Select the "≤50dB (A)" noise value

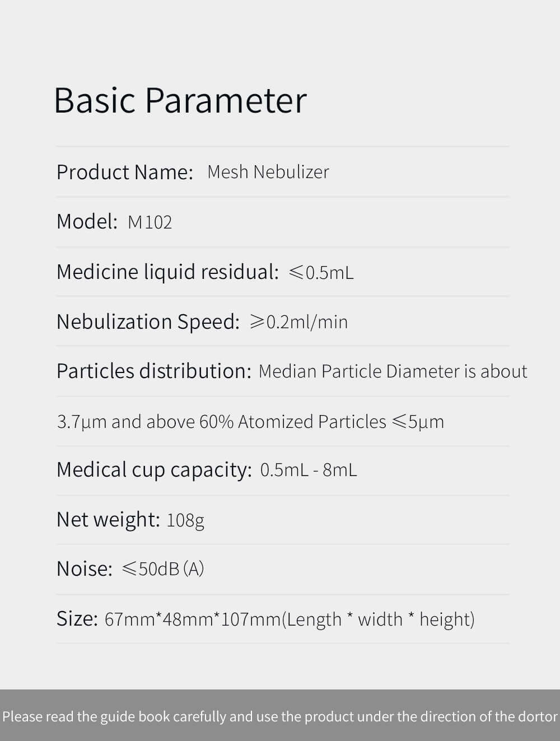[163, 569]
